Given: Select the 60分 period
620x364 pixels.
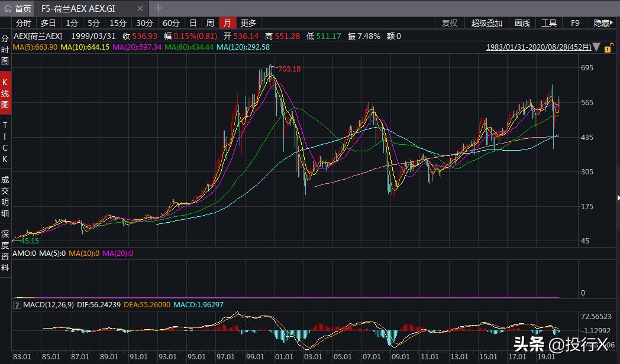Looking at the screenshot, I should click(171, 23).
